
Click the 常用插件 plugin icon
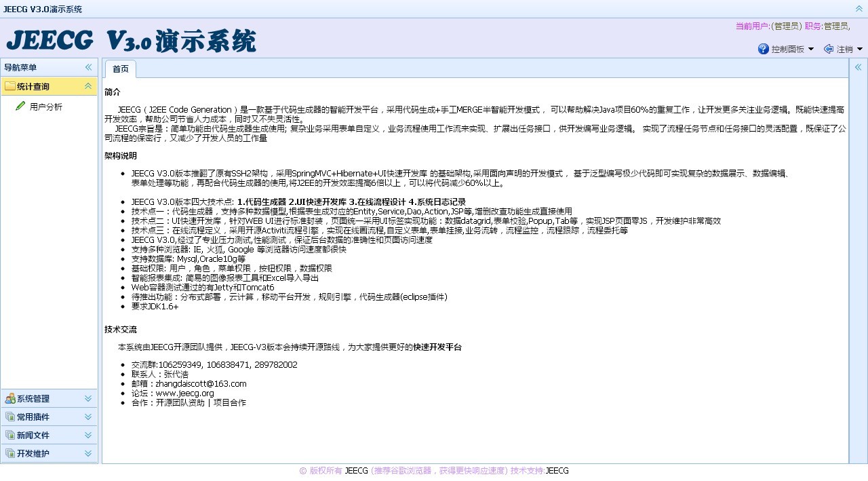click(10, 417)
